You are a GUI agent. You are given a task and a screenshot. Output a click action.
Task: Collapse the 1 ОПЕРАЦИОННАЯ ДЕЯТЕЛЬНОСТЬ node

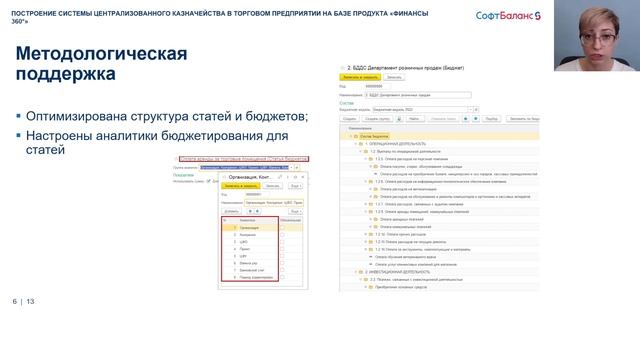(356, 144)
